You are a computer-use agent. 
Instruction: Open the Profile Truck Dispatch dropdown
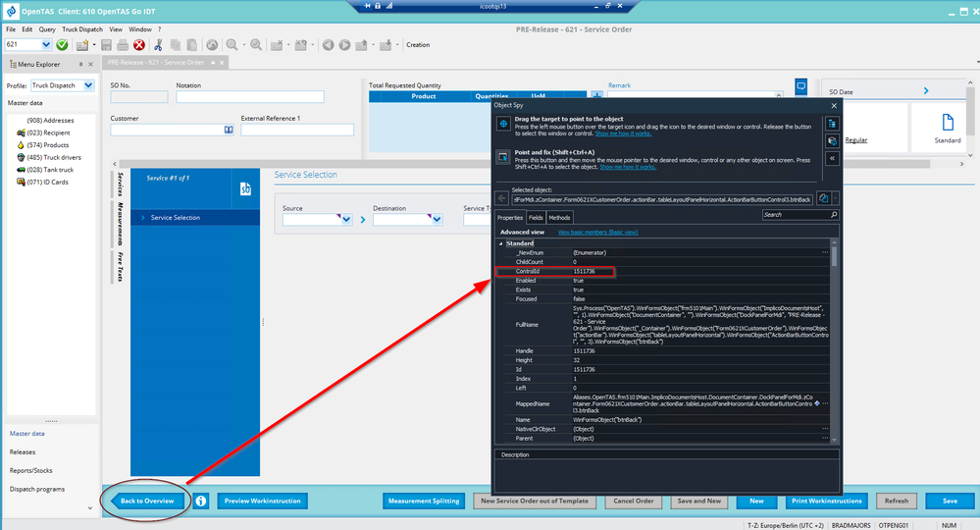88,85
